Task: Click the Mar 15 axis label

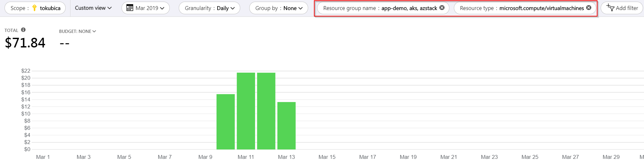Action: point(327,157)
